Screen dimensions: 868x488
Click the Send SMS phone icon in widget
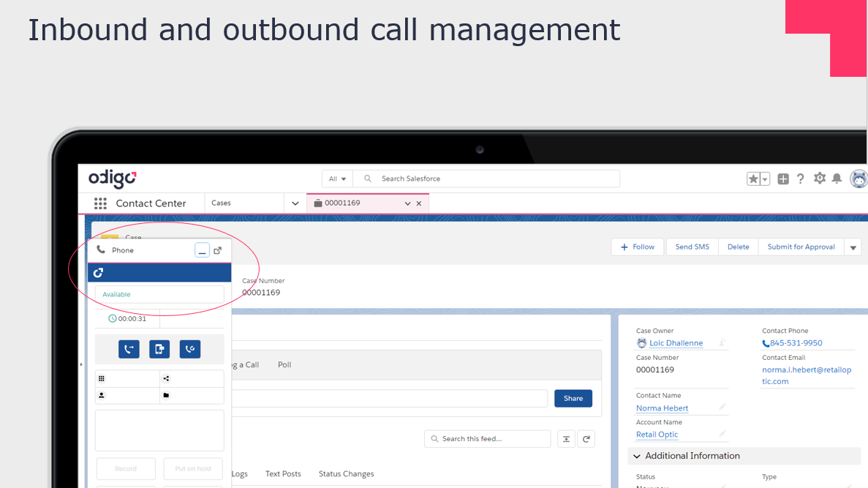pyautogui.click(x=159, y=349)
